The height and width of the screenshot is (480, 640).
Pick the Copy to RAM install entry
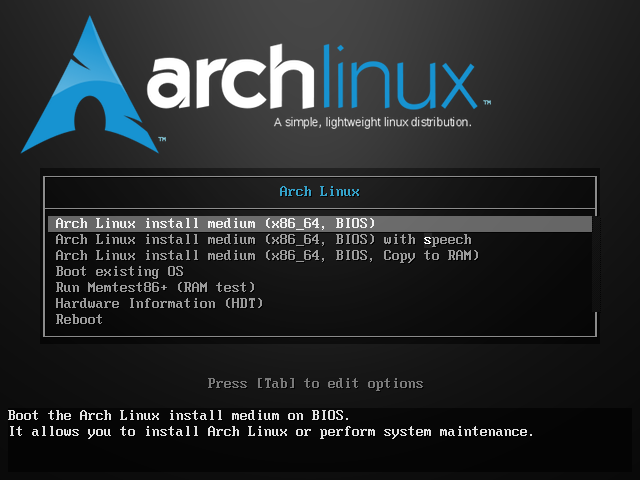320,256
